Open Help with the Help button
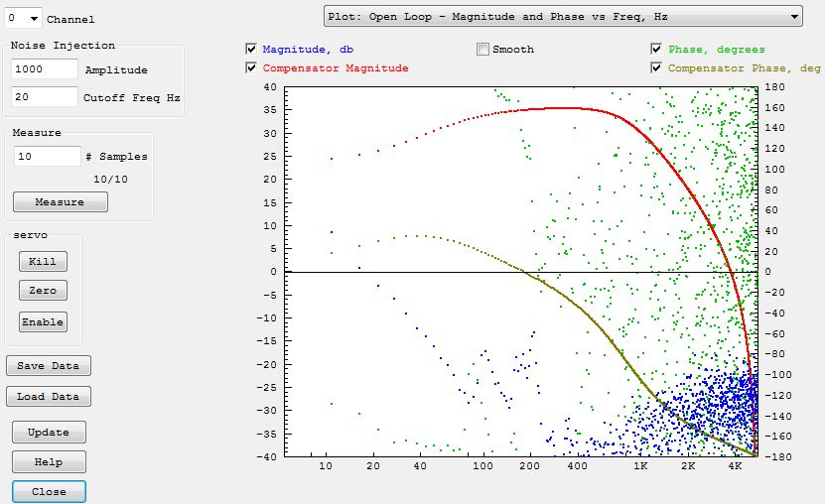The height and width of the screenshot is (504, 825). (x=48, y=461)
